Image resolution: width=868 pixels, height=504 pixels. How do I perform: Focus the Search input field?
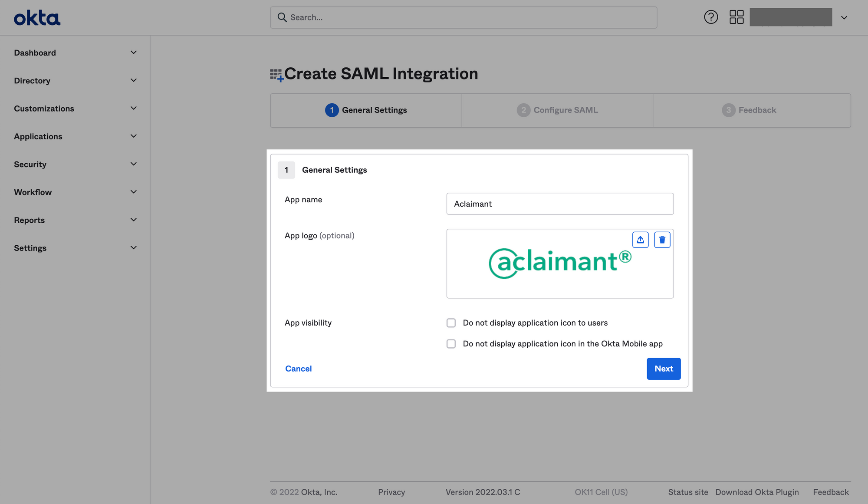464,17
